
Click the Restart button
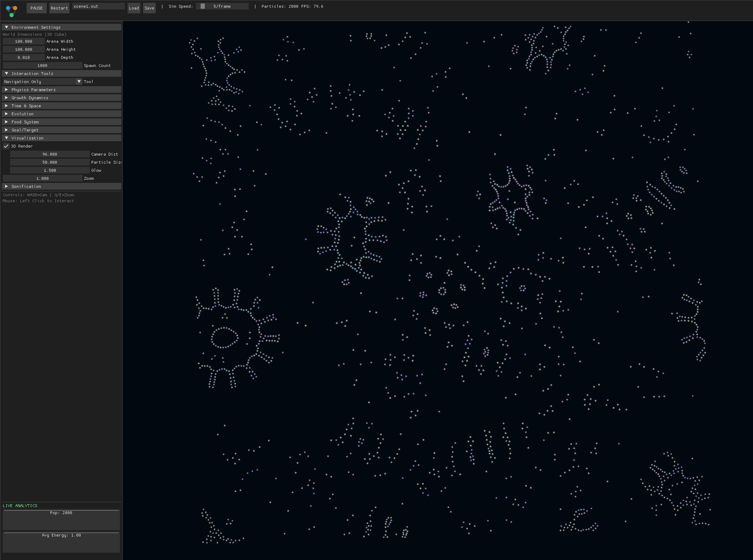(x=59, y=8)
